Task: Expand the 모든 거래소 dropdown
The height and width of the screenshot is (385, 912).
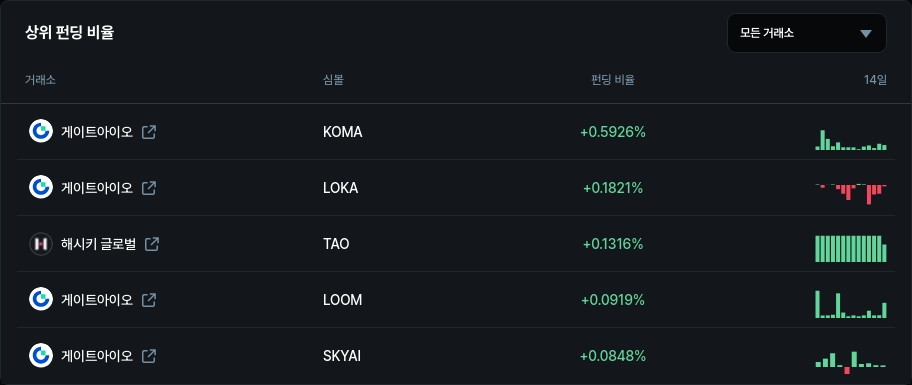Action: [x=807, y=33]
